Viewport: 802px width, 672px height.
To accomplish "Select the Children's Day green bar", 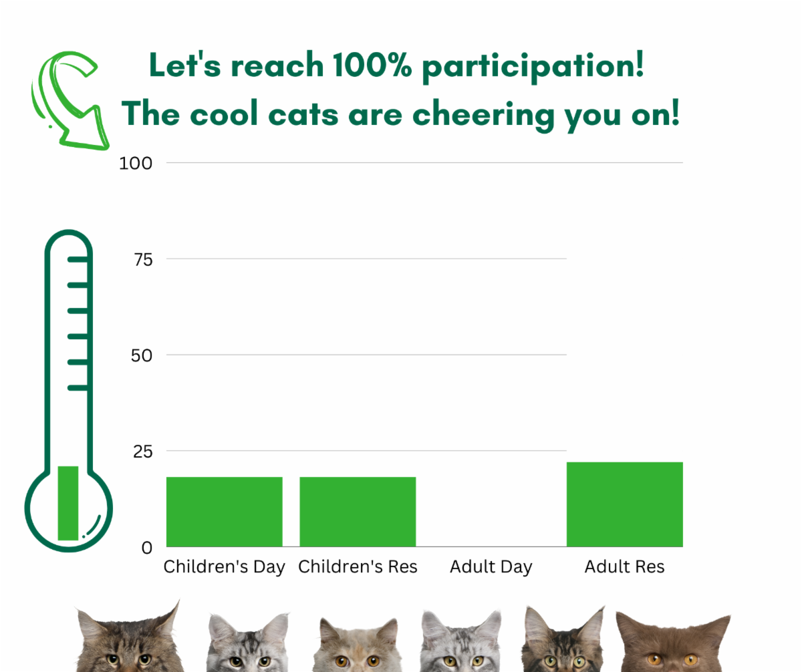I will [224, 512].
